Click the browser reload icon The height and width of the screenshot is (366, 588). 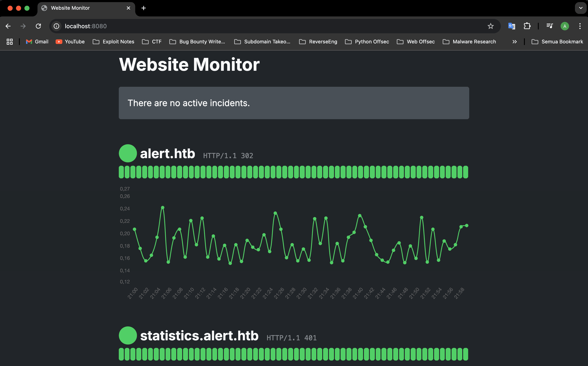pos(38,26)
